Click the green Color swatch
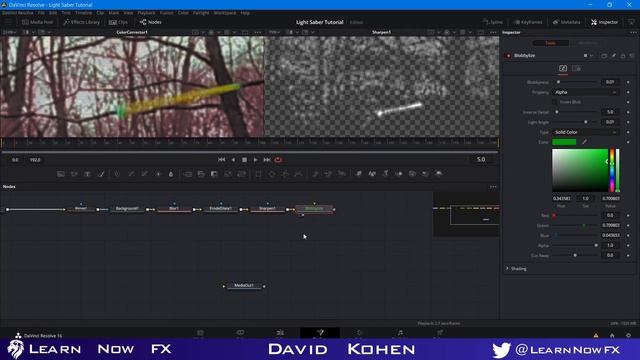 tap(564, 142)
